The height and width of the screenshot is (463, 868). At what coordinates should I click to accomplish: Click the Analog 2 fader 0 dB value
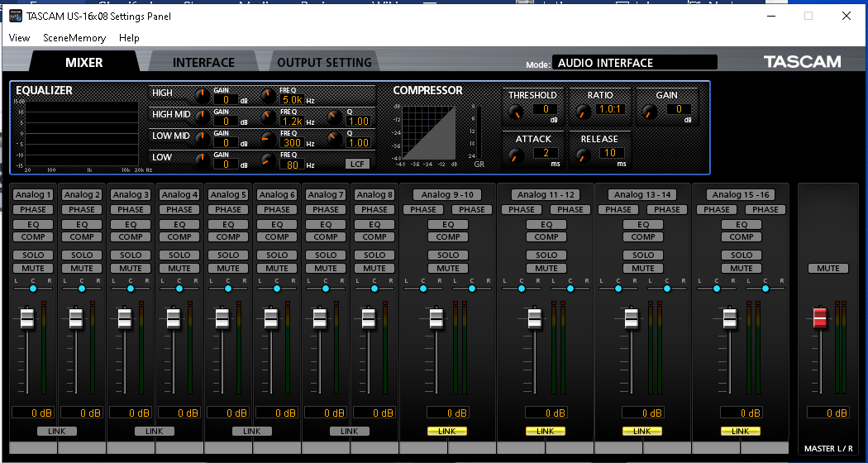(81, 413)
